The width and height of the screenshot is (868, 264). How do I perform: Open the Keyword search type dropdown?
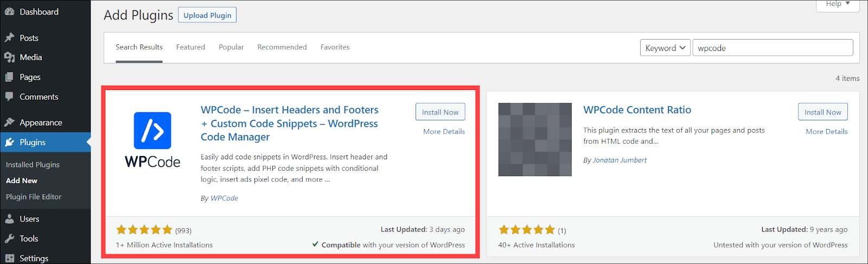pos(665,48)
